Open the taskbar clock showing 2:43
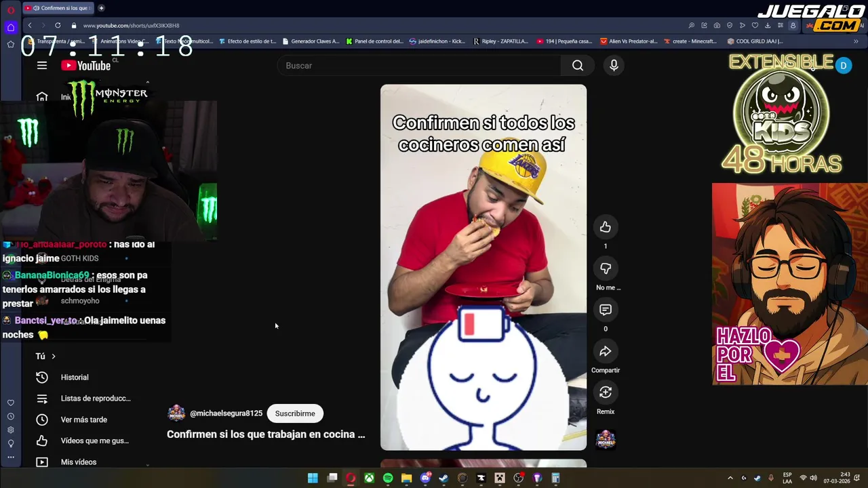This screenshot has height=488, width=868. [837, 478]
